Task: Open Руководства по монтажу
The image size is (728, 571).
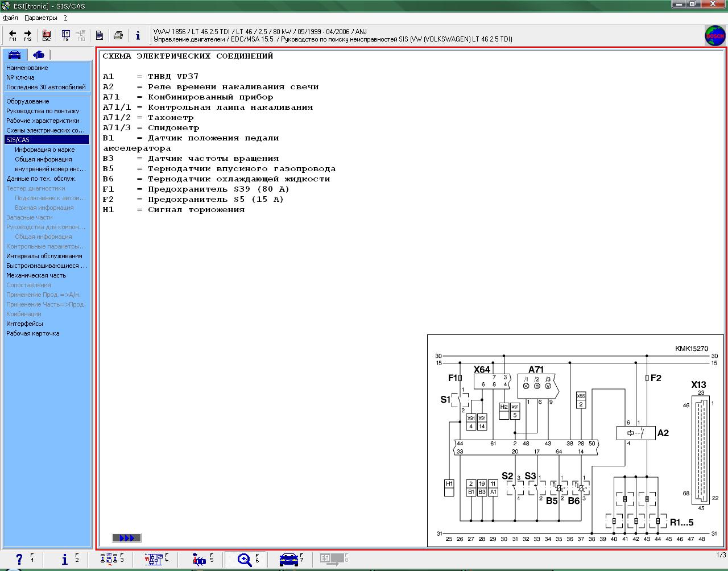Action: tap(43, 111)
